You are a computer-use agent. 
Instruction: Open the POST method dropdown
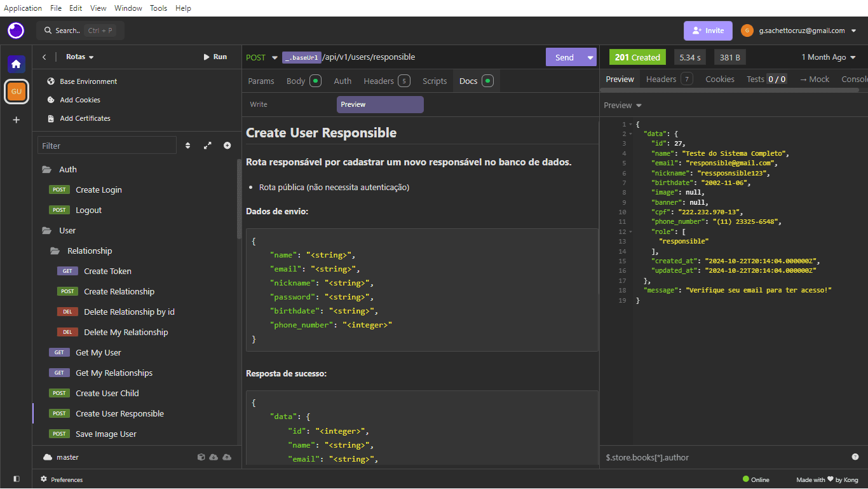(x=262, y=57)
